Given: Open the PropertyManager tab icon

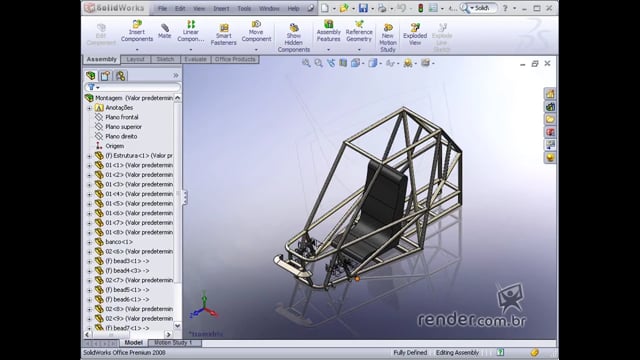Looking at the screenshot, I should pos(105,76).
